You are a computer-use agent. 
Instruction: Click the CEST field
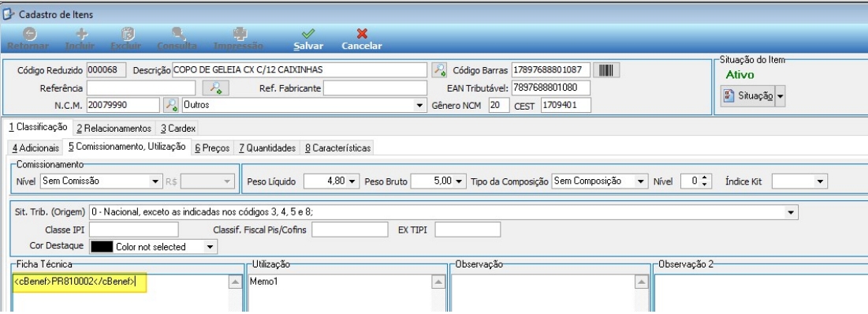565,105
